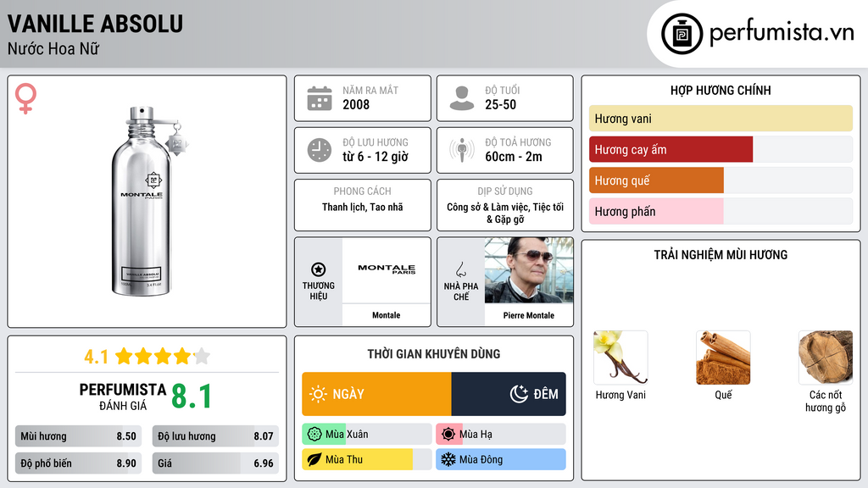This screenshot has height=488, width=868.
Task: Click the Giá 6.96 score bar
Action: point(215,463)
